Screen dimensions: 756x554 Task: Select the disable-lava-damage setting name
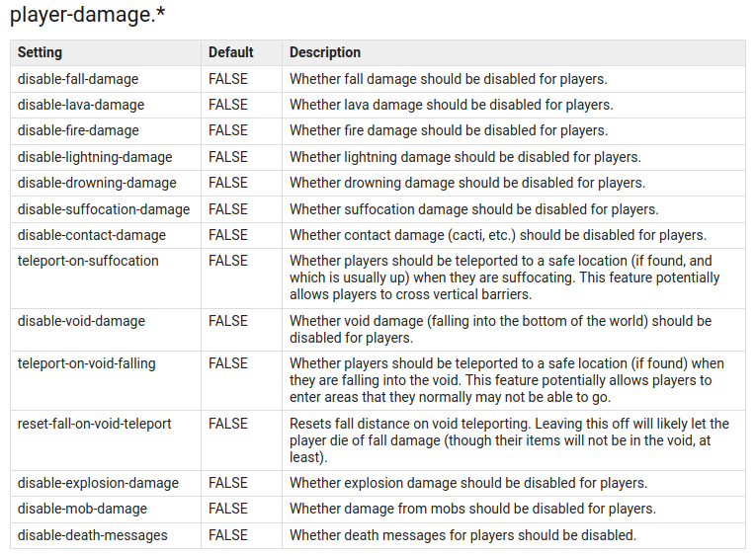pos(81,105)
